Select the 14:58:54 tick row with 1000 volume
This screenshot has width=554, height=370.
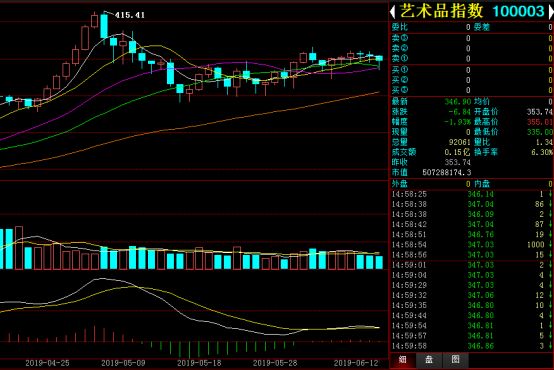click(471, 245)
